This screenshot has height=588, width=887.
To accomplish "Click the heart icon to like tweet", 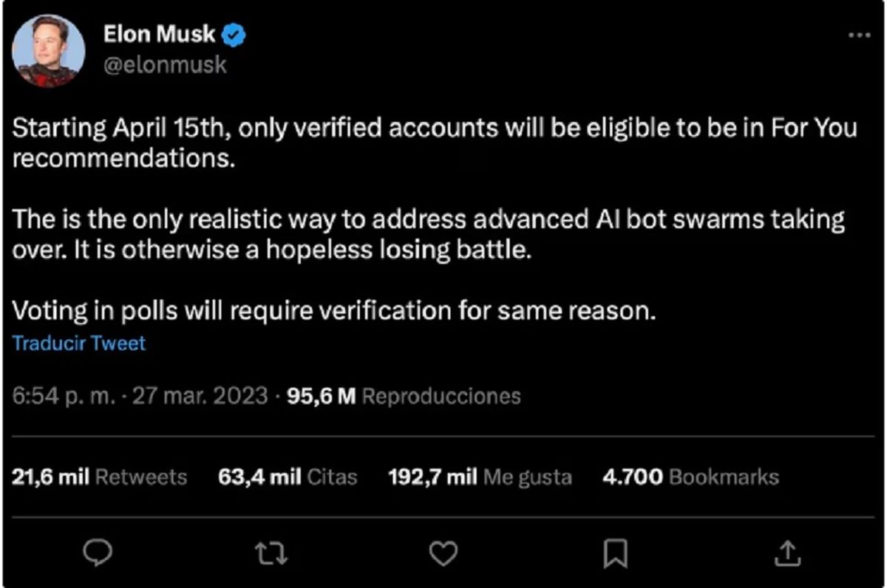I will (x=443, y=551).
